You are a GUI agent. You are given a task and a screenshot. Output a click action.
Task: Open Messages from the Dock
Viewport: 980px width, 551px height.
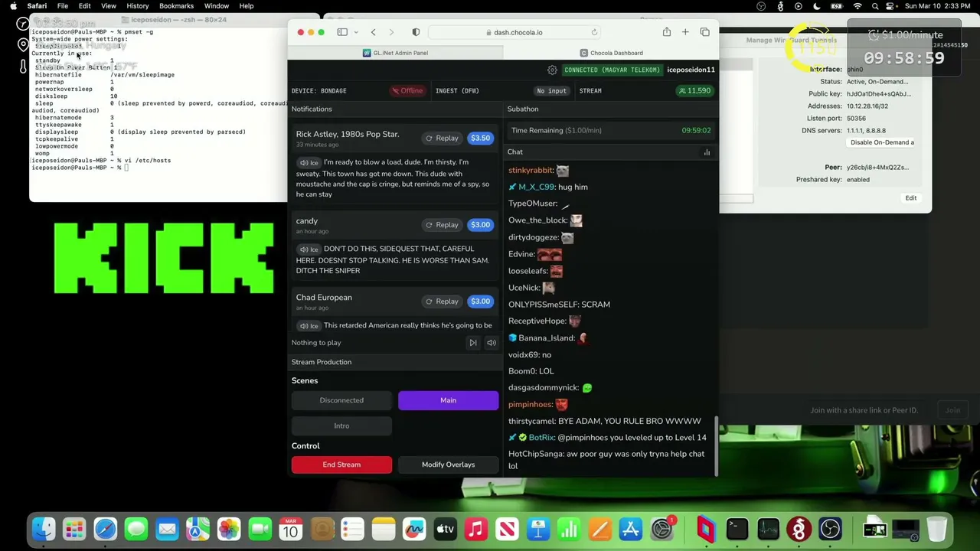(136, 529)
